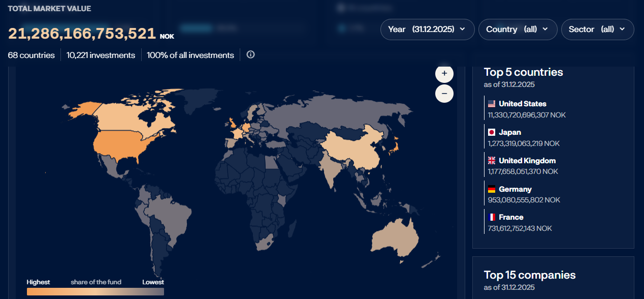Click the Top 15 companies heading
Image resolution: width=644 pixels, height=299 pixels.
click(530, 275)
